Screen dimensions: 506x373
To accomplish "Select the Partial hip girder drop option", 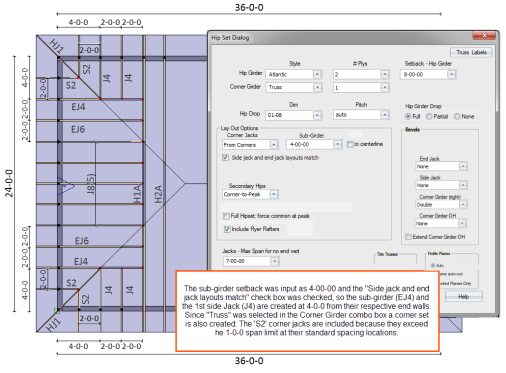I will [x=429, y=116].
